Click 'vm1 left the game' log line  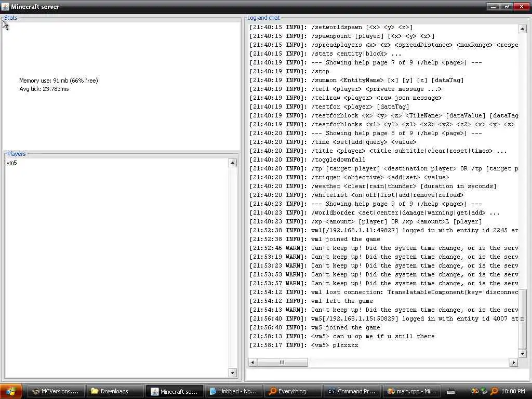click(311, 301)
